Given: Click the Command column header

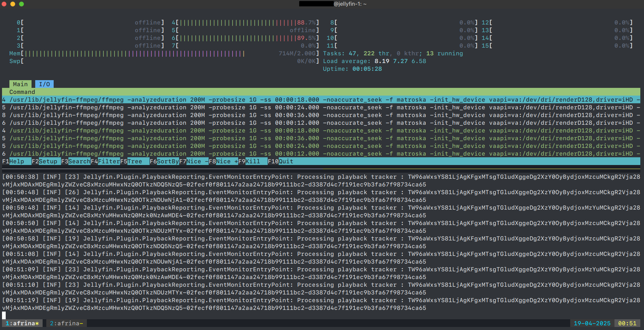Looking at the screenshot, I should [22, 92].
